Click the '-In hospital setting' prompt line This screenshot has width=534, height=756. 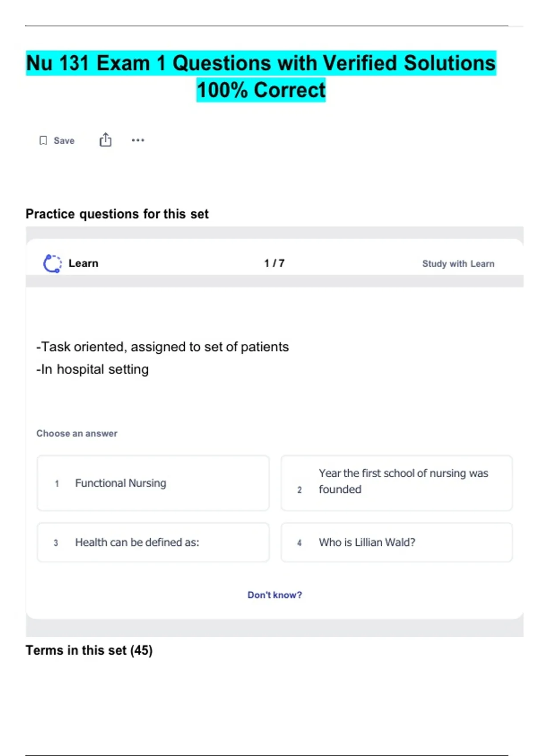[x=93, y=369]
